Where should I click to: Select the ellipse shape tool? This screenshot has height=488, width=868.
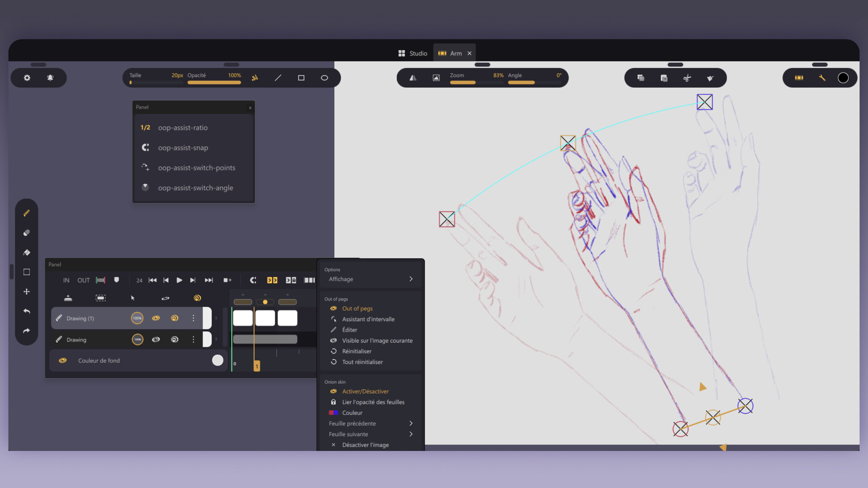point(325,78)
